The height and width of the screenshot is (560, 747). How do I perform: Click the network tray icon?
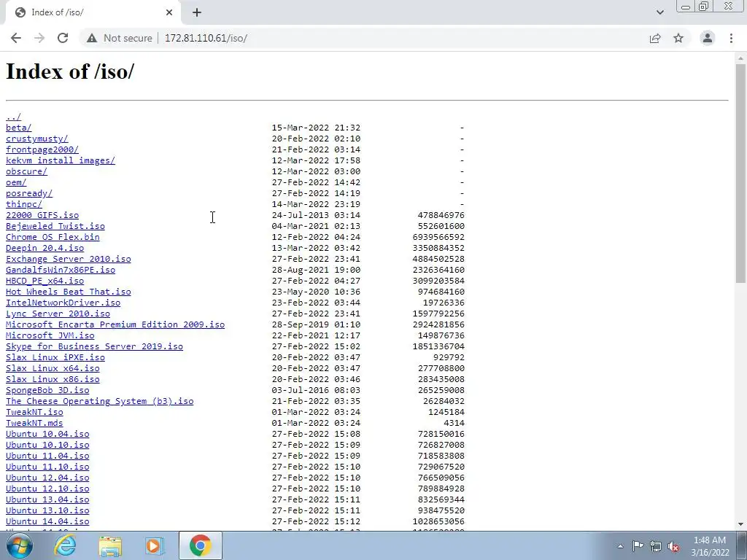pos(656,546)
